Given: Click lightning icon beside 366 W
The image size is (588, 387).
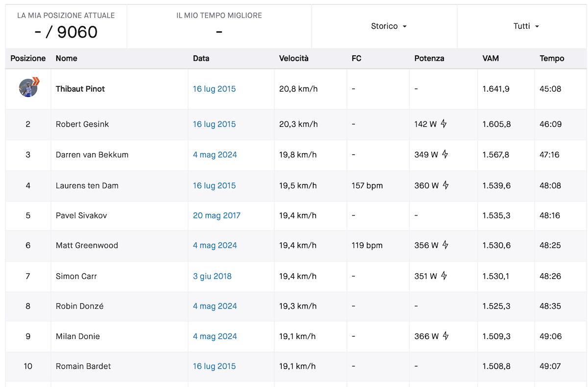Looking at the screenshot, I should (x=445, y=337).
